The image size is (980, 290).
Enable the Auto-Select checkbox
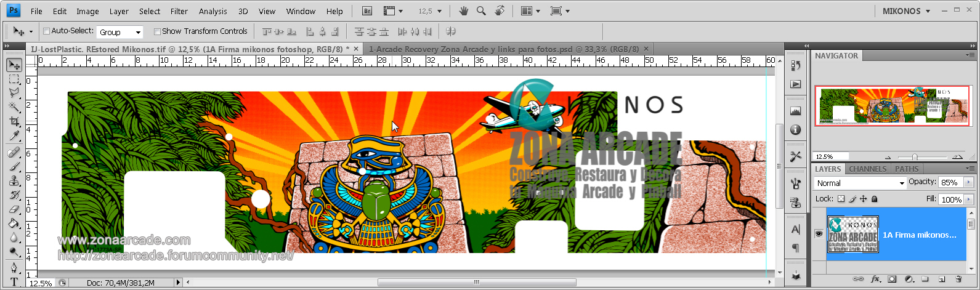(x=46, y=31)
